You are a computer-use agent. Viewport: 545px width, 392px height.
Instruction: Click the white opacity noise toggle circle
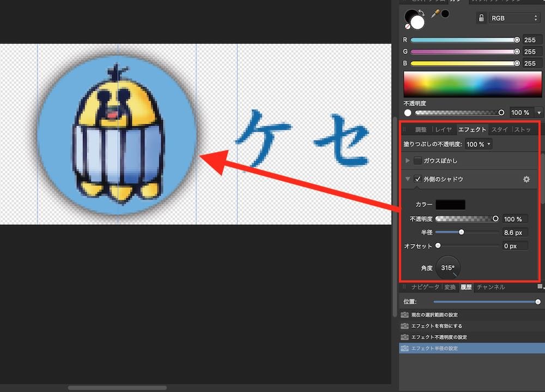click(x=408, y=113)
